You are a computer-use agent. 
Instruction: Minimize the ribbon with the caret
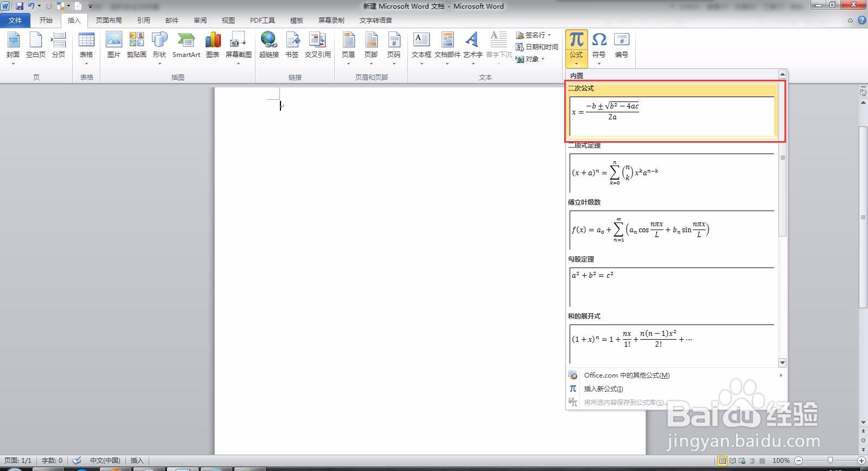[x=850, y=21]
